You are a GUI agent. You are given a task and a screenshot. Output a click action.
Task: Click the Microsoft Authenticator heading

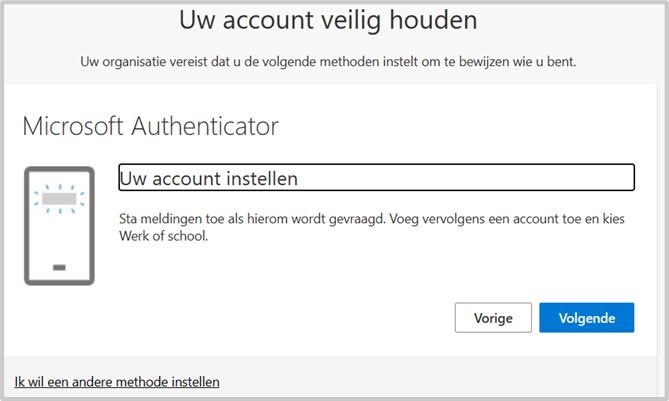click(x=150, y=126)
